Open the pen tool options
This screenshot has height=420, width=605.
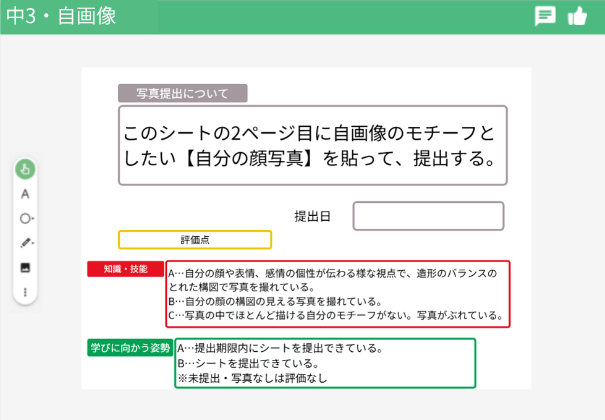pos(26,243)
